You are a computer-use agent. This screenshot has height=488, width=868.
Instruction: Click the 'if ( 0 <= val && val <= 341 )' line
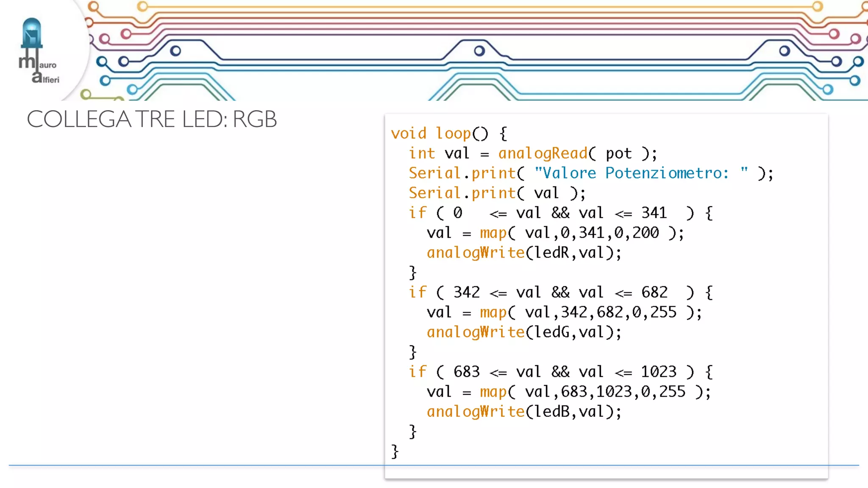pyautogui.click(x=561, y=213)
